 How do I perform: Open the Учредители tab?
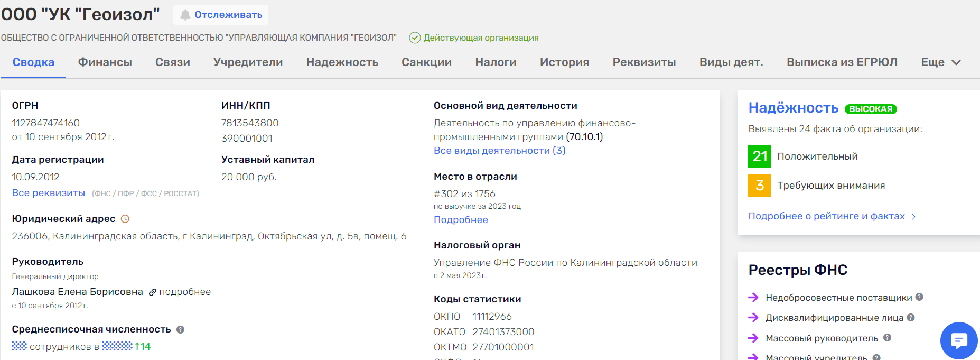248,62
